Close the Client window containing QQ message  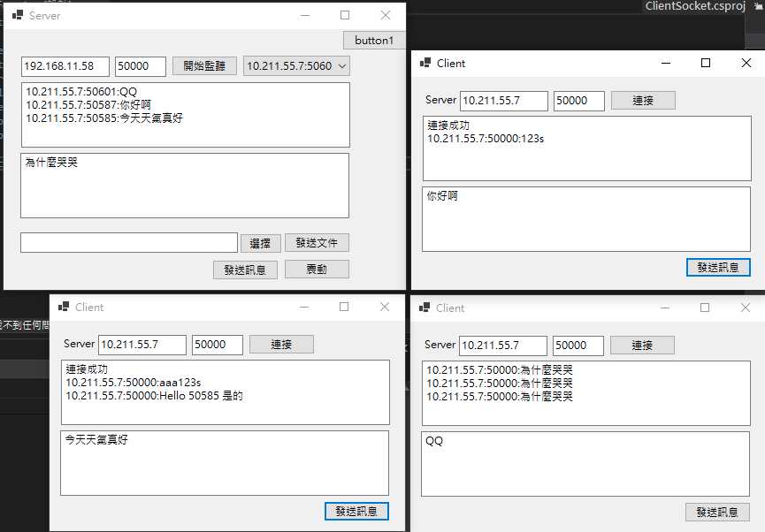coord(745,308)
